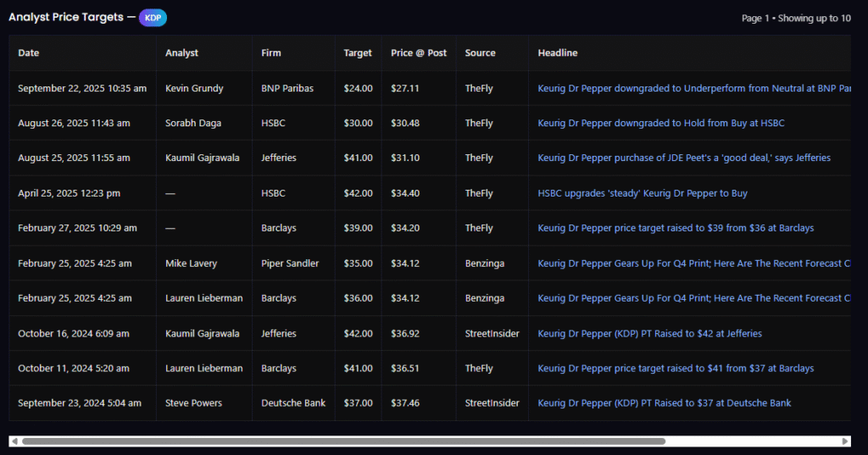Open the PT Raised to $37 Deutsche Bank link

coord(665,403)
